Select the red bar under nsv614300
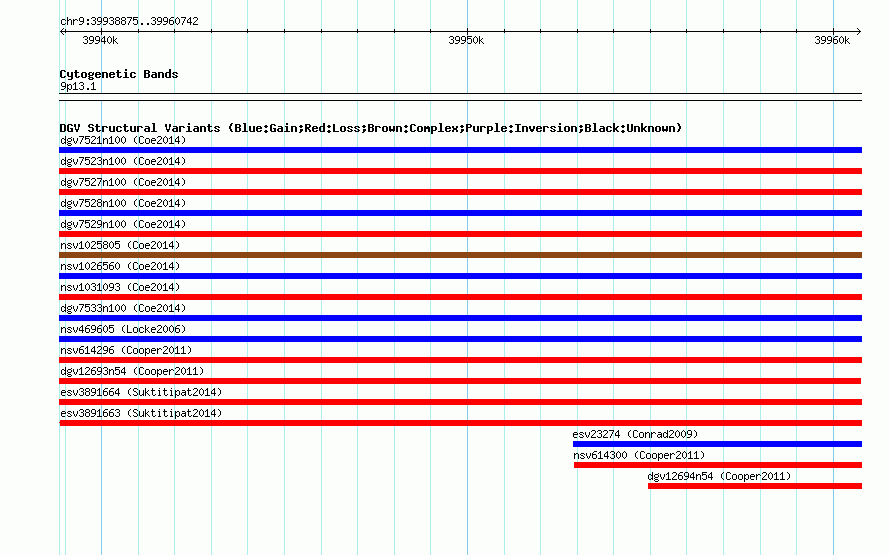Screen dimensions: 890x555 pos(718,465)
